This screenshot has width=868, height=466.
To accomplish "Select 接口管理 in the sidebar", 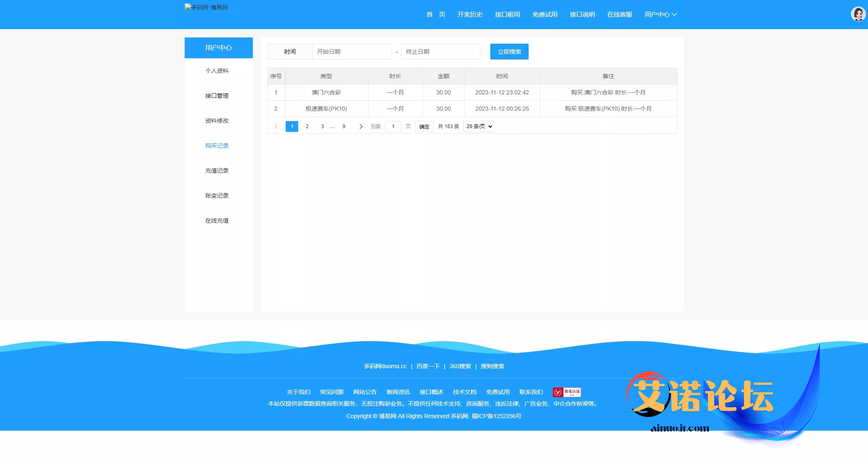I will tap(217, 96).
